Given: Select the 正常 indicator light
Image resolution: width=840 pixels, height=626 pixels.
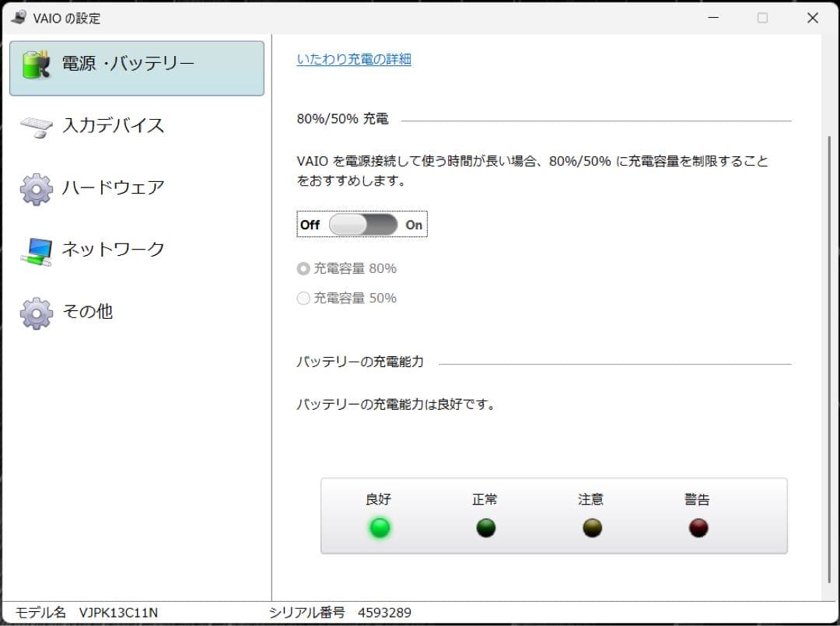Looking at the screenshot, I should click(x=486, y=528).
